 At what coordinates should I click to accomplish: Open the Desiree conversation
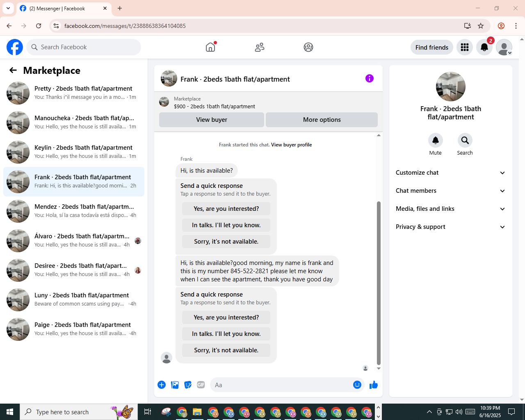(74, 270)
